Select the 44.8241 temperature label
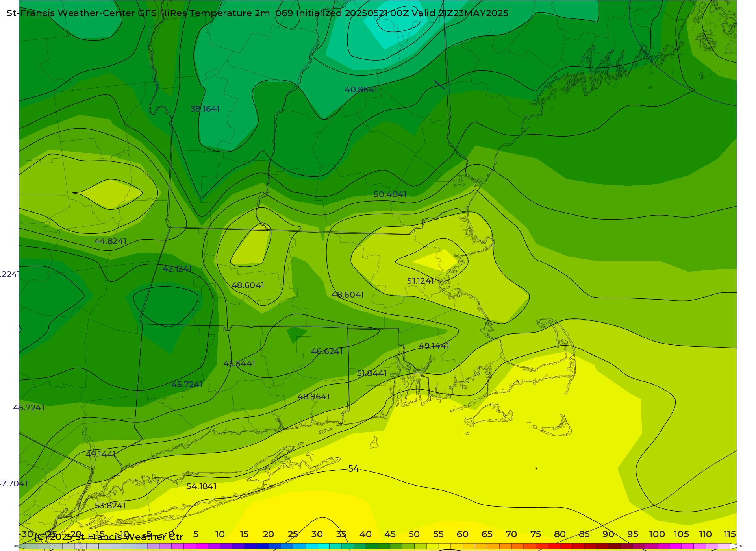 pos(110,241)
